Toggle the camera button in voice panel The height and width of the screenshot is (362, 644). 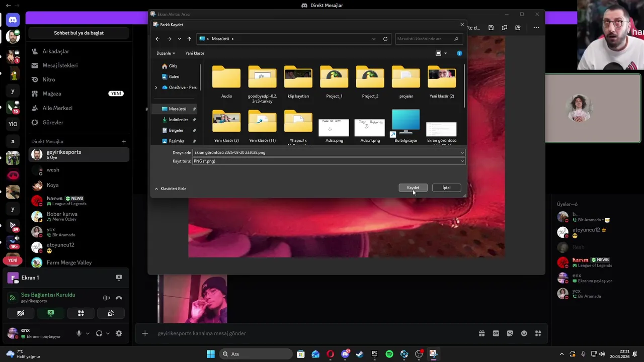point(21,313)
